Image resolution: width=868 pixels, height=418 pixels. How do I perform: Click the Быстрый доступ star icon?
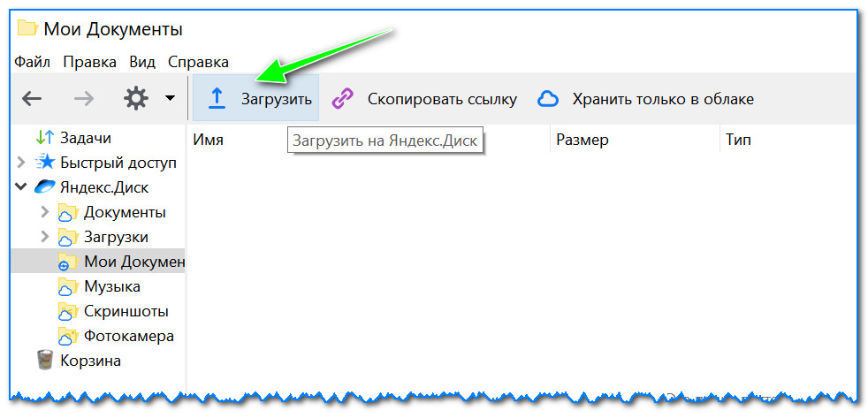coord(45,163)
